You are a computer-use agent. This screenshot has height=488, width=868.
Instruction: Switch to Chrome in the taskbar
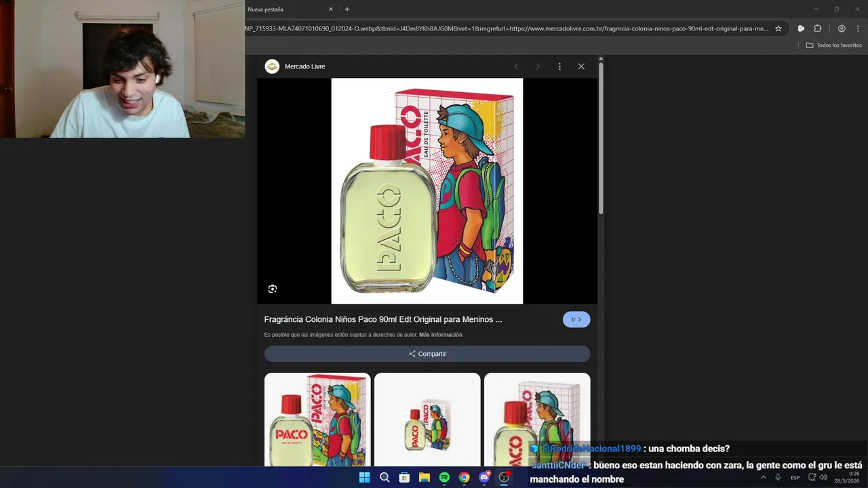(464, 477)
